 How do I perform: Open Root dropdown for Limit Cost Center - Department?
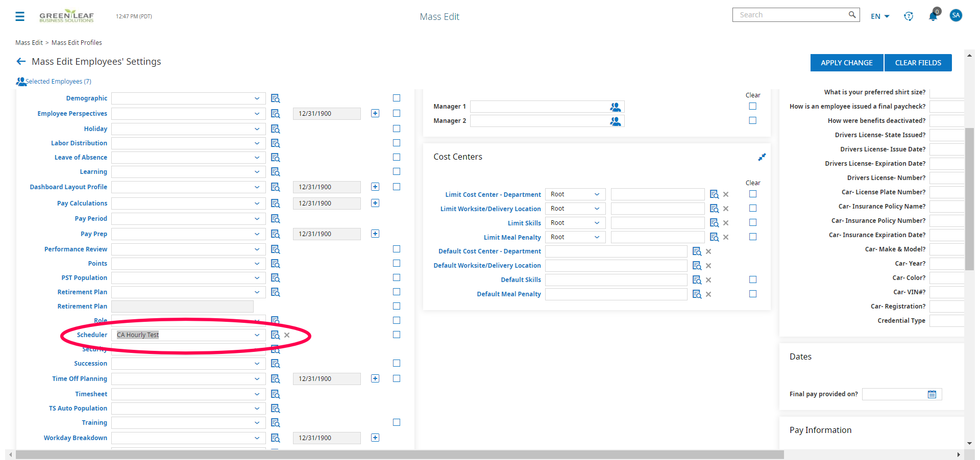pyautogui.click(x=575, y=194)
